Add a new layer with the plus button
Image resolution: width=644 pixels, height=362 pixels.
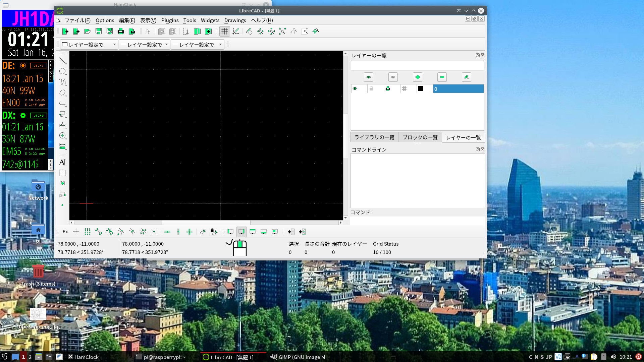(417, 77)
